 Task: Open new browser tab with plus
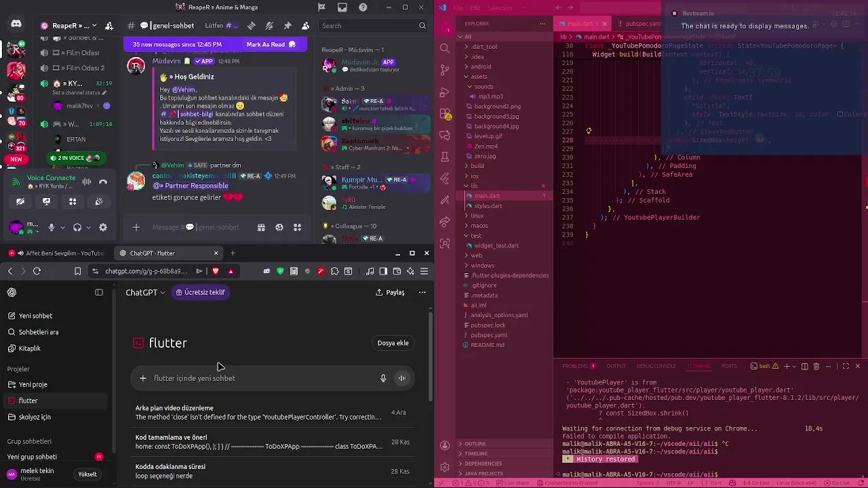click(233, 253)
